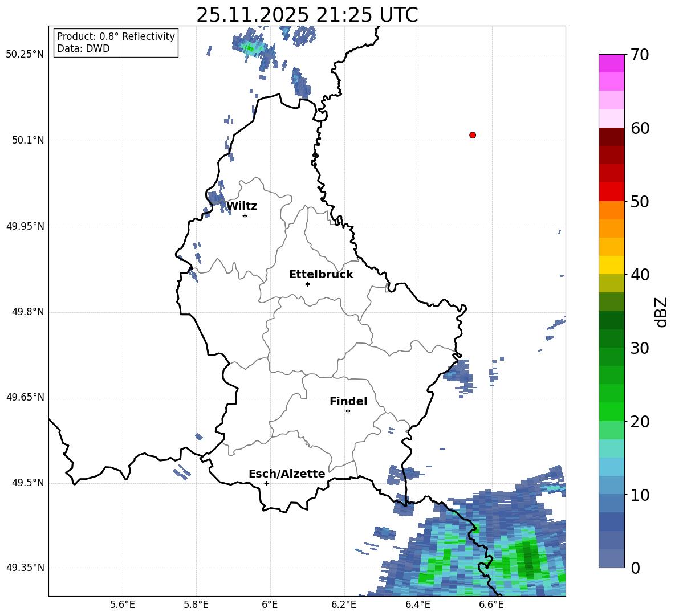Image resolution: width=675 pixels, height=616 pixels.
Task: Click the Ettelbruck station cross marker
Action: [307, 284]
